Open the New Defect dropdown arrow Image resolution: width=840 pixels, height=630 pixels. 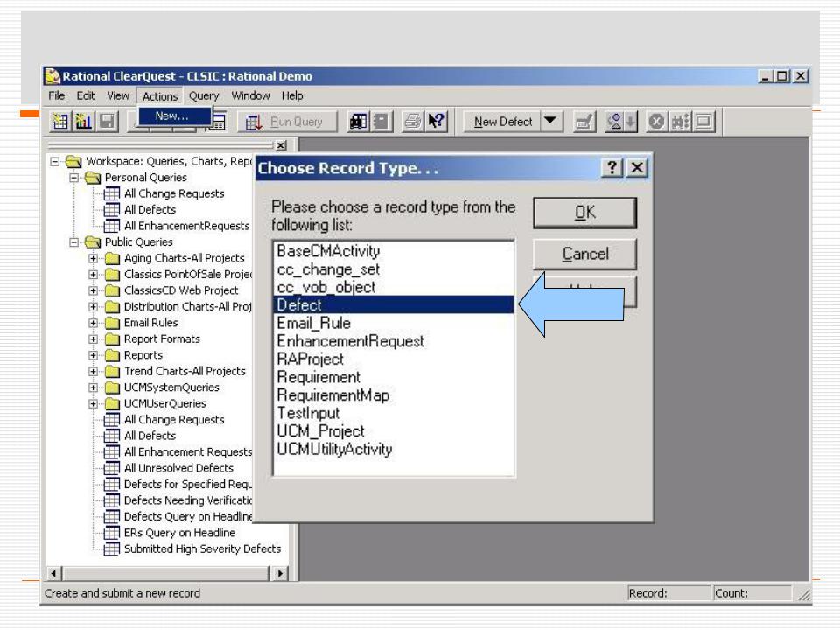(x=550, y=121)
